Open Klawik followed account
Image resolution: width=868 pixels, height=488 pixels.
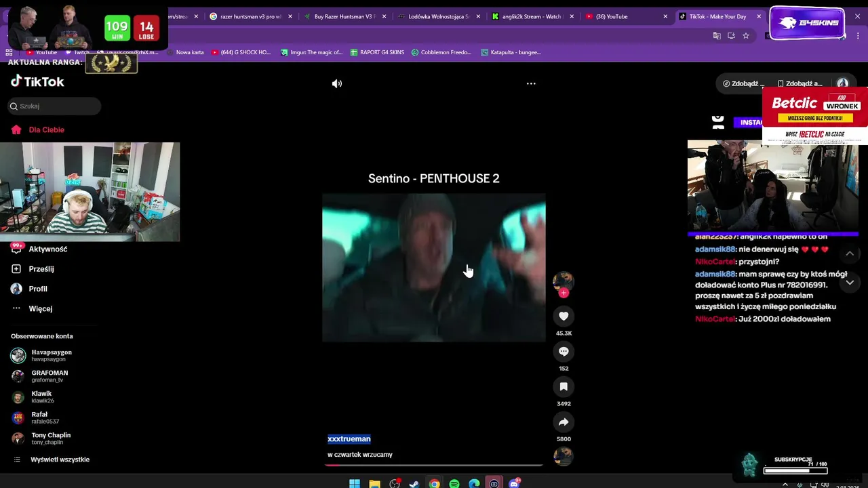point(33,396)
